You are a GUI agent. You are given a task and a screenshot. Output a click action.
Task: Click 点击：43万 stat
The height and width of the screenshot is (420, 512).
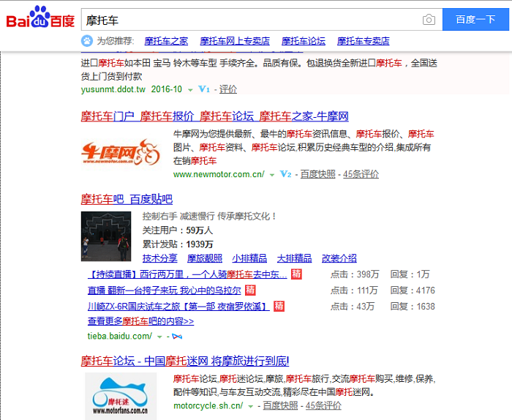point(353,307)
